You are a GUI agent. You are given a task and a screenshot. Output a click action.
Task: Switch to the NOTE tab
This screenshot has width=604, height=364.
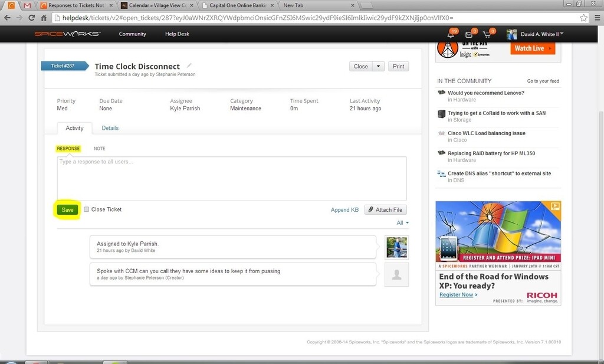[x=99, y=148]
